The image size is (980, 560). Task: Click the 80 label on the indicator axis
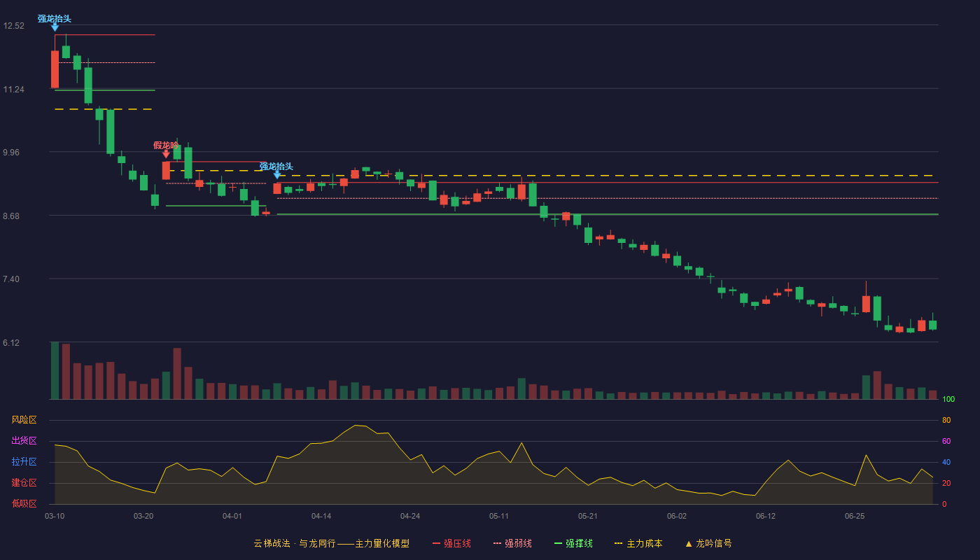click(946, 420)
